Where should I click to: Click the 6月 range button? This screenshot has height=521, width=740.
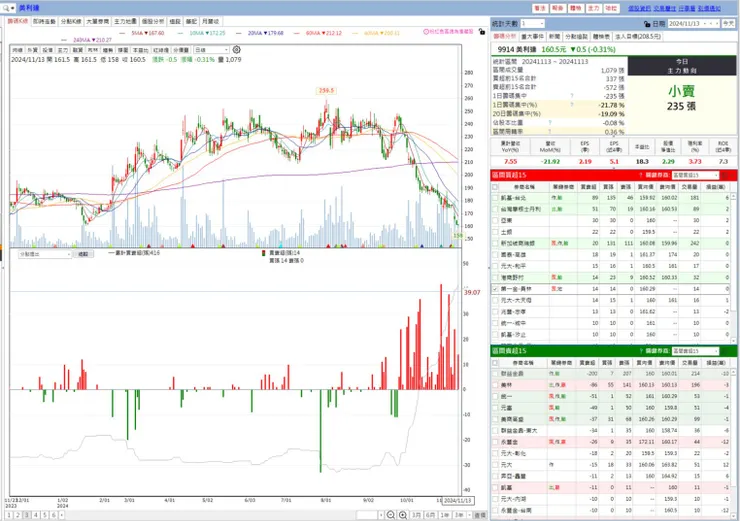click(430, 515)
